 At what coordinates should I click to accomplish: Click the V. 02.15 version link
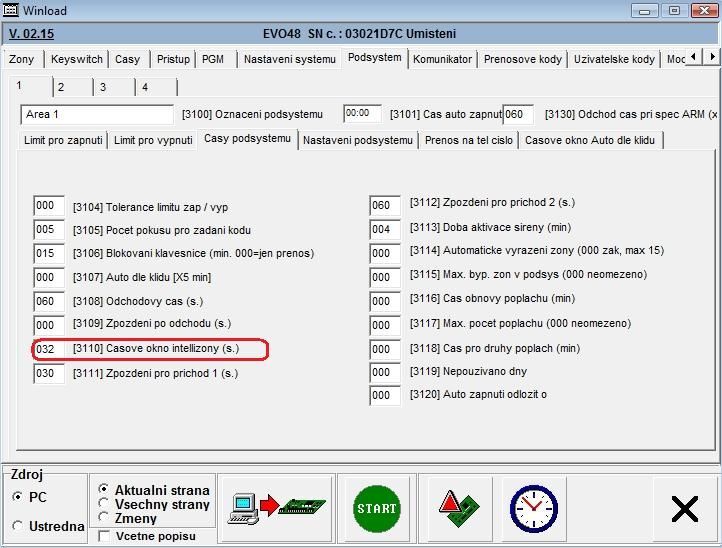point(32,33)
